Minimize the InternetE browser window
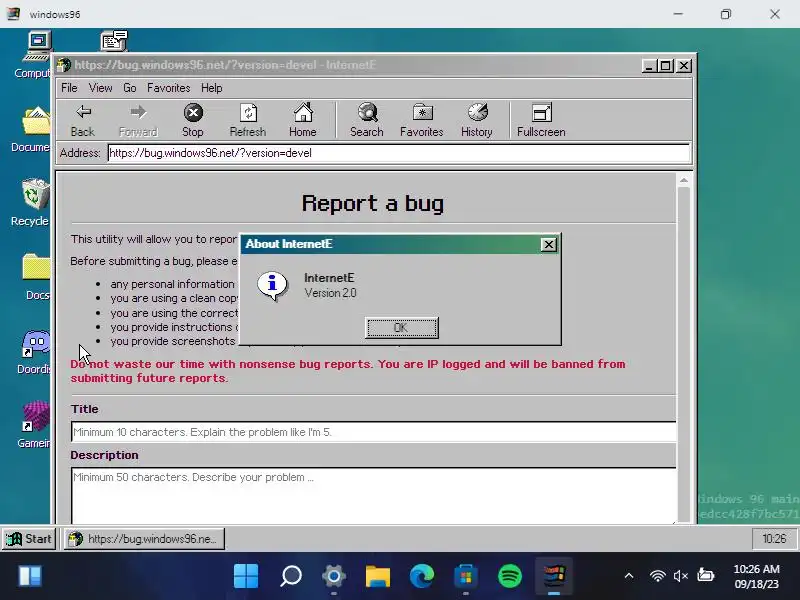The image size is (800, 600). coord(649,66)
